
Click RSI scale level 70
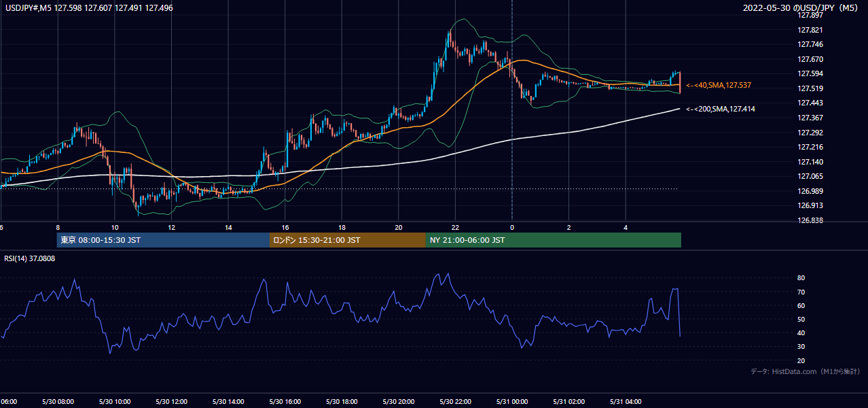click(801, 292)
